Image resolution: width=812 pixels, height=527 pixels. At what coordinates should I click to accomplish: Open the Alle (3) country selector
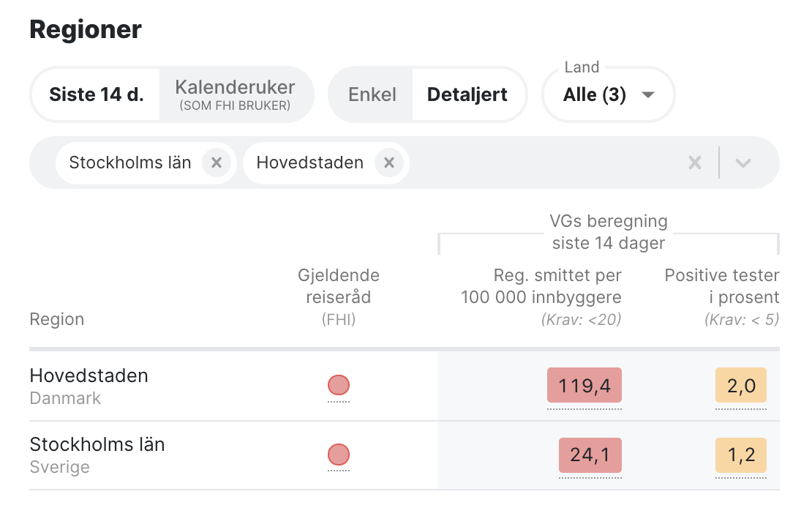(595, 95)
